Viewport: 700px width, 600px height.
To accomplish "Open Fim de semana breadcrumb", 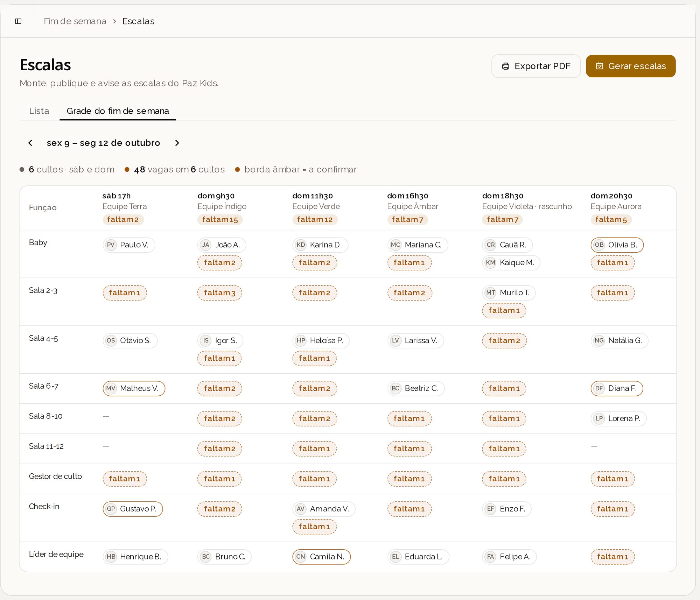I will click(75, 21).
